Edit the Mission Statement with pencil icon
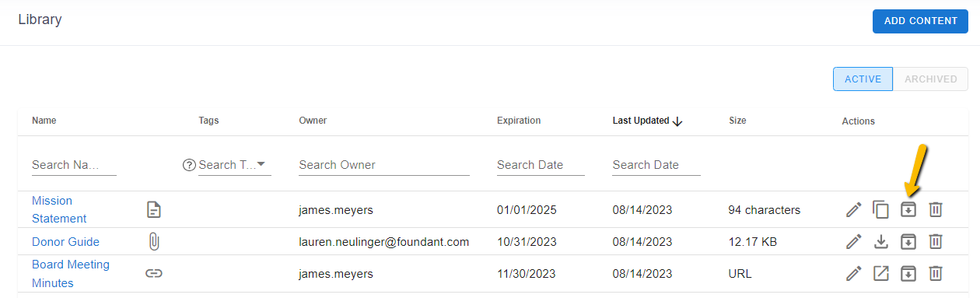This screenshot has height=298, width=980. tap(854, 209)
